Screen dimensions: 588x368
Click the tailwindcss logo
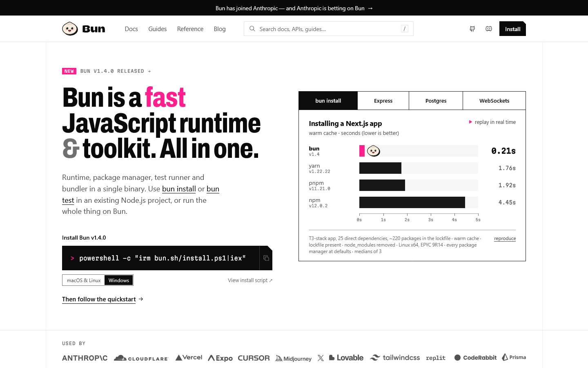[395, 358]
